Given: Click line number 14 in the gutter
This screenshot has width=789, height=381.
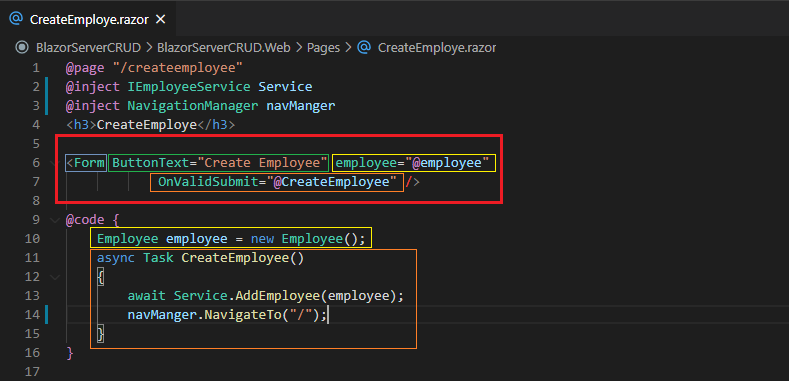Looking at the screenshot, I should pyautogui.click(x=31, y=315).
